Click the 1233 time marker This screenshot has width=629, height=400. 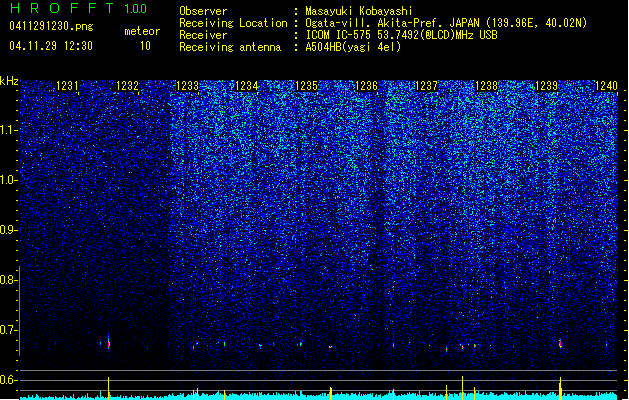[x=187, y=85]
